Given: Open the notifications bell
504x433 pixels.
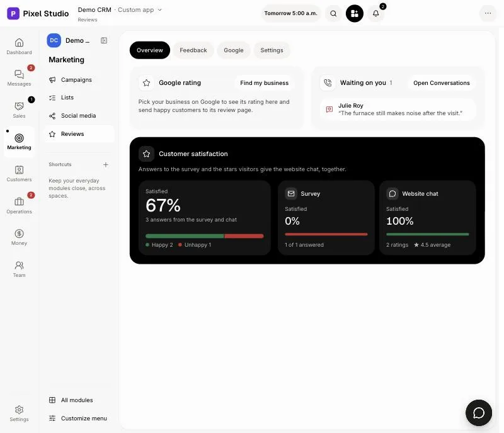Looking at the screenshot, I should coord(375,13).
